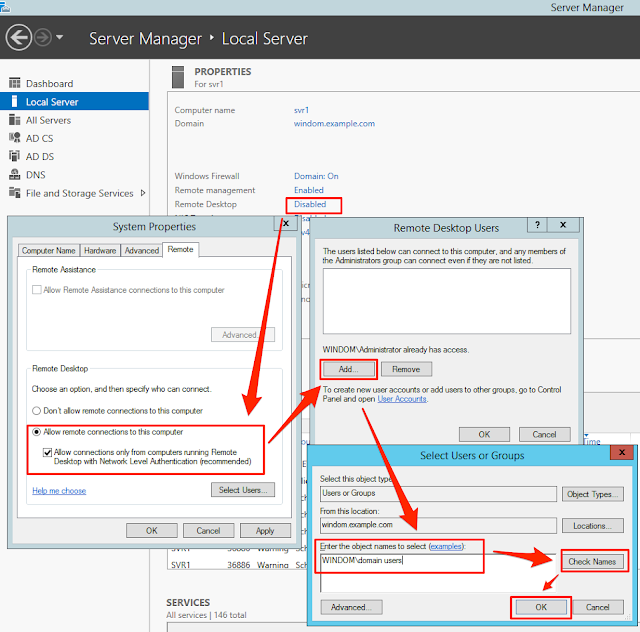
Task: Switch to the Hardware tab
Action: tap(100, 250)
